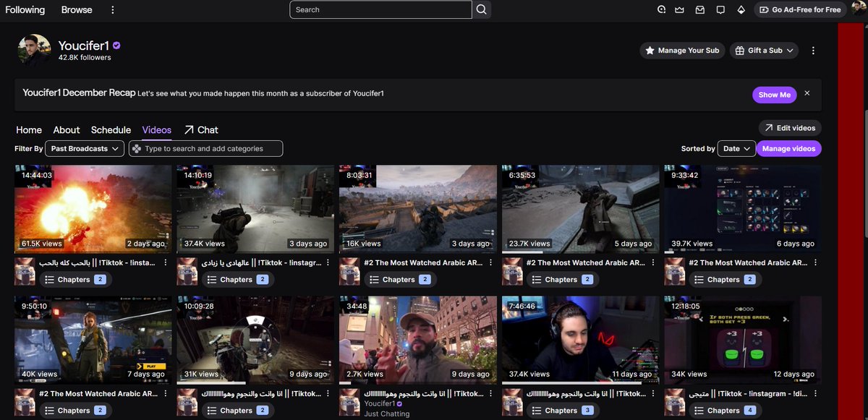
Task: Click Go Ad-Free for Free button
Action: (800, 10)
